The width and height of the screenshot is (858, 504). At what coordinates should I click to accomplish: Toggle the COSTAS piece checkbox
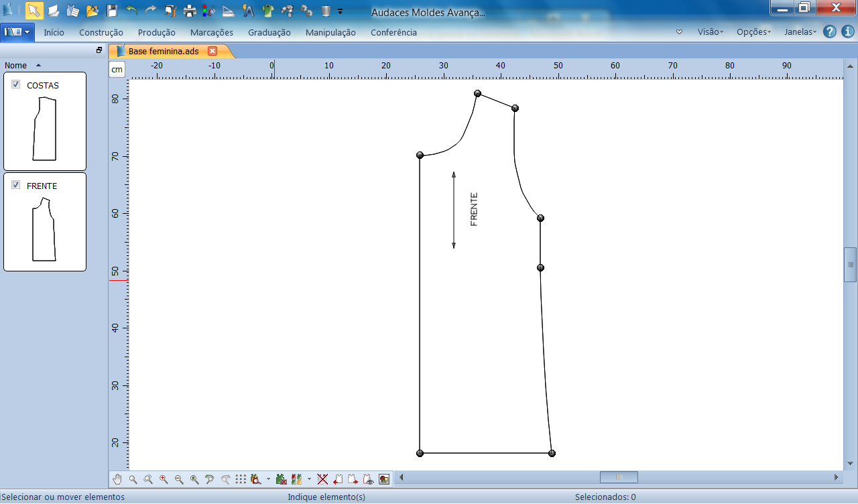point(16,84)
